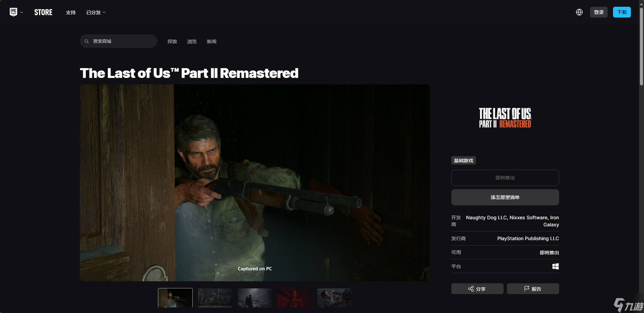Click the magnifier search icon

point(87,41)
